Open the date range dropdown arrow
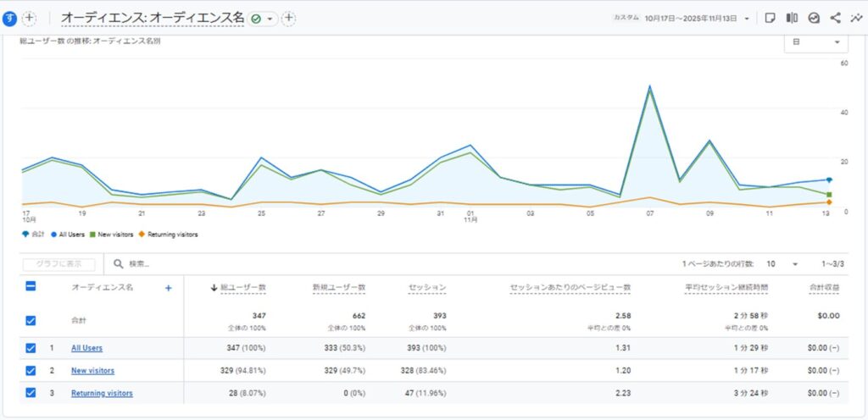The image size is (868, 420). (x=747, y=19)
